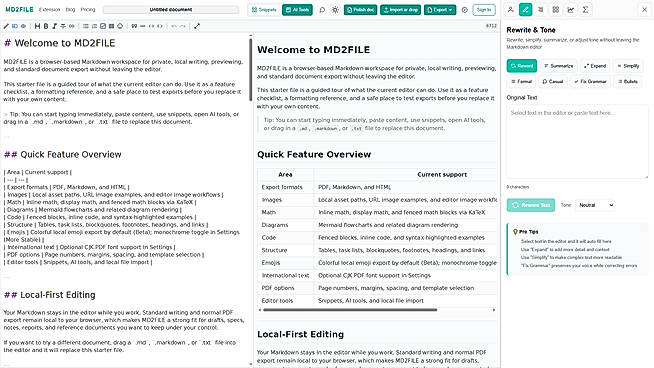Viewport: 654px width, 368px height.
Task: Apply strikethrough formatting
Action: click(63, 26)
